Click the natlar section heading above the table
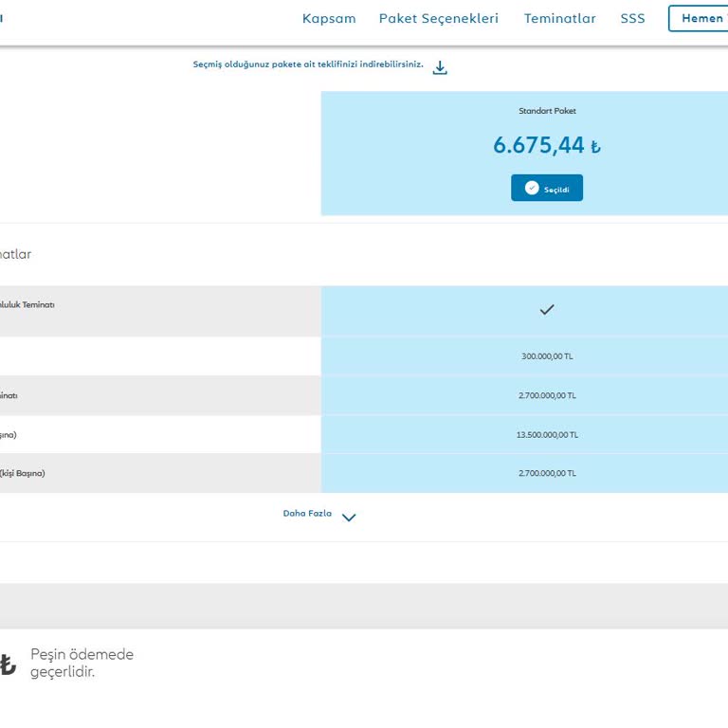Screen dimensions: 728x728 tap(16, 254)
